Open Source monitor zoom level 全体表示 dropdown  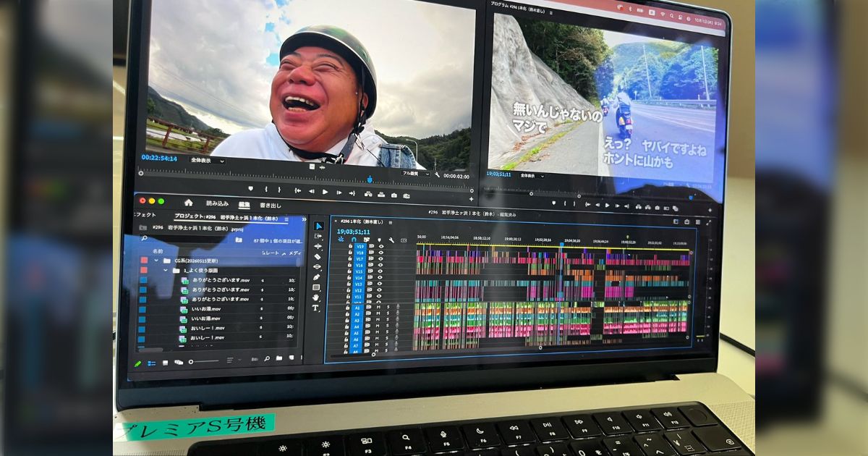click(x=208, y=160)
